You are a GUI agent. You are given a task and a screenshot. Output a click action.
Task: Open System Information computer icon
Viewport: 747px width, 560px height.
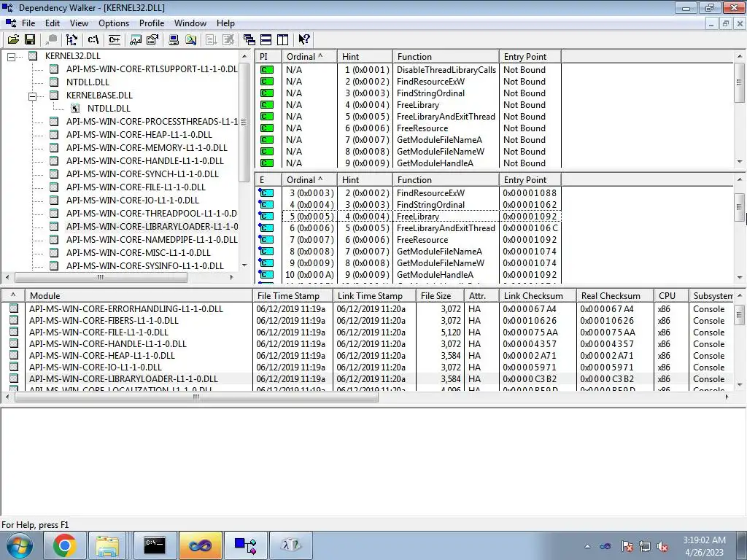tap(174, 39)
